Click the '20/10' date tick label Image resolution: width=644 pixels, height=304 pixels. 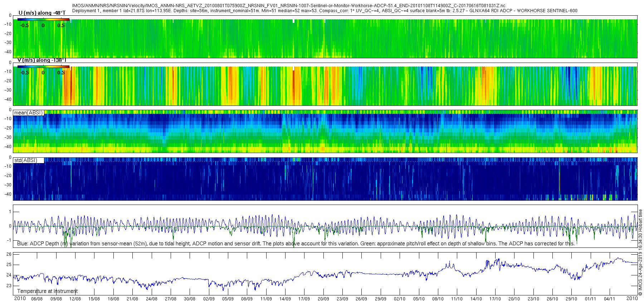pos(514,299)
